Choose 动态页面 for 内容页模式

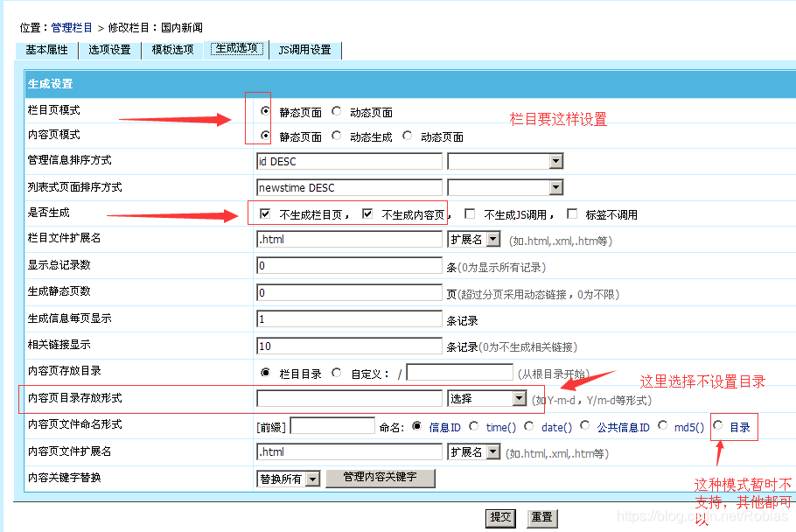(x=407, y=135)
